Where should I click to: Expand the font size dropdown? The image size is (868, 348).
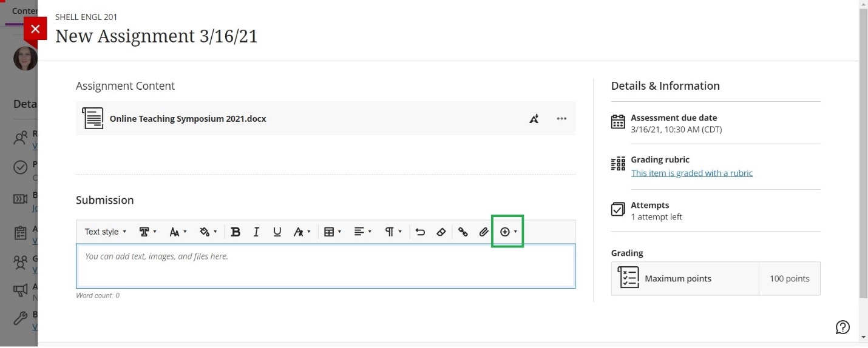[178, 232]
